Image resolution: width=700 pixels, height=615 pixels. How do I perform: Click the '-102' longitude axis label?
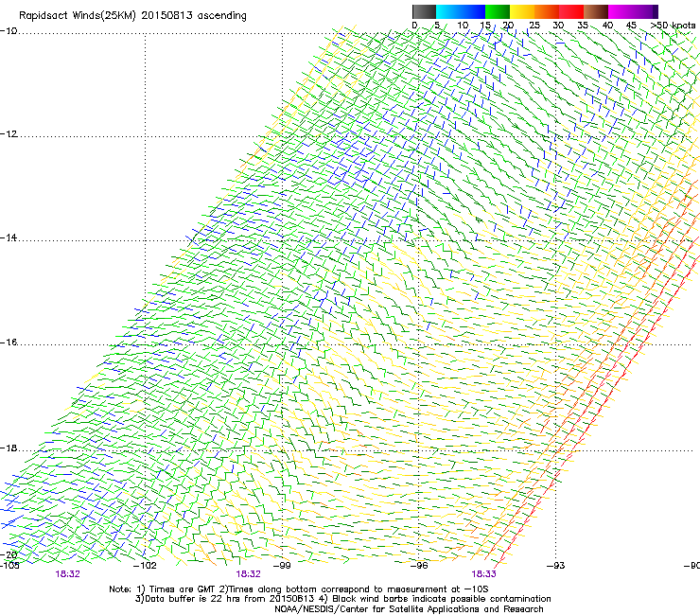[x=145, y=566]
